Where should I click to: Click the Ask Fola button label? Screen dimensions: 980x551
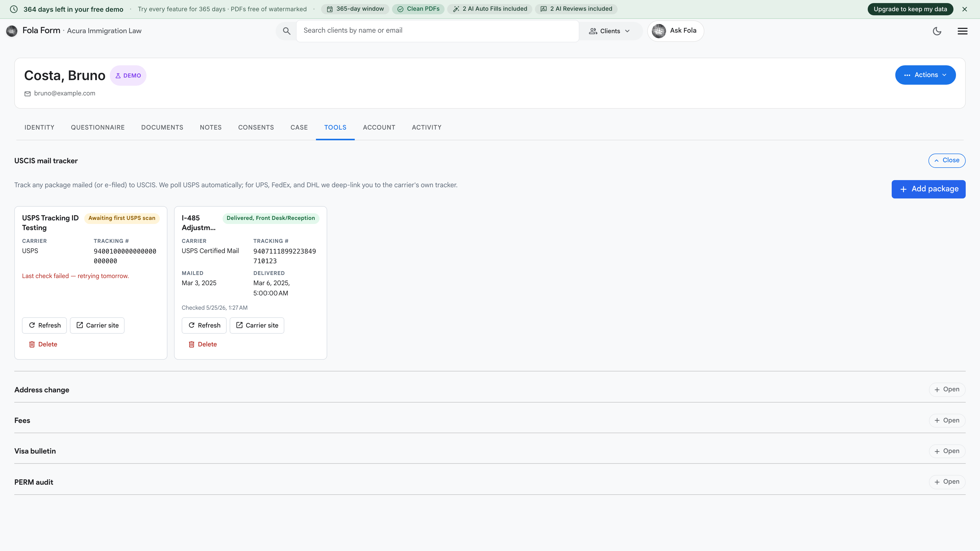tap(683, 31)
